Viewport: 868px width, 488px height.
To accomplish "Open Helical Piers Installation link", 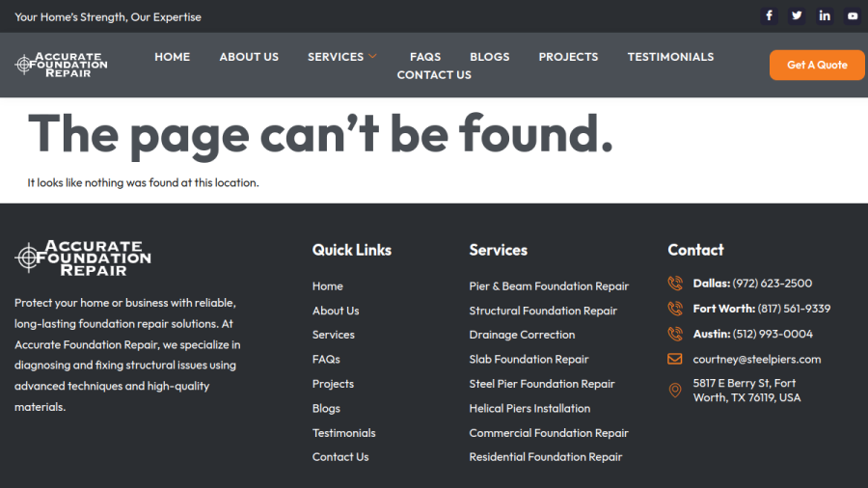I will pyautogui.click(x=529, y=408).
